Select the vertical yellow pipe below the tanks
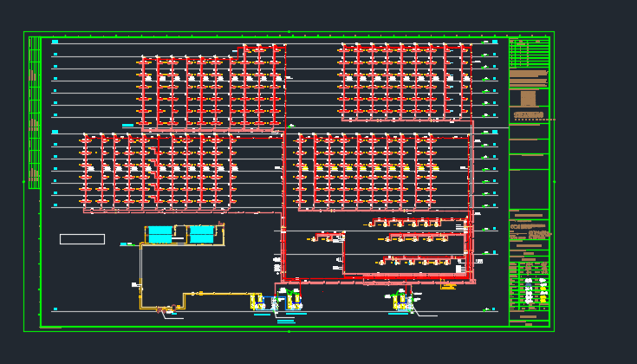Screen dimensions: 637x364 coord(141,276)
